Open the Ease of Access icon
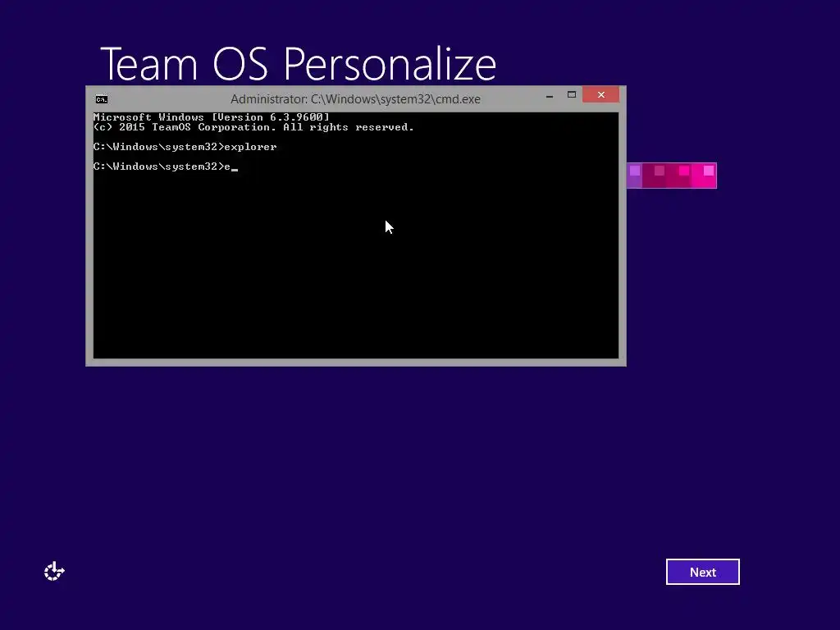Screen dimensions: 840x630 coord(54,572)
